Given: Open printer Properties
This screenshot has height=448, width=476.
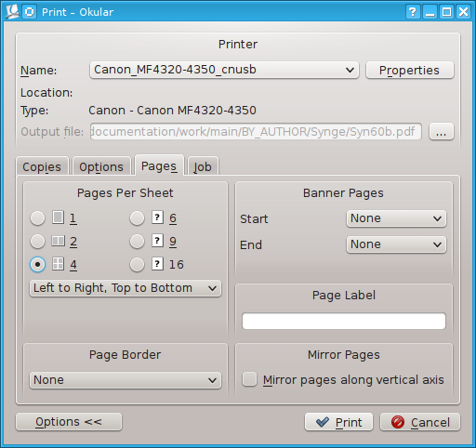Looking at the screenshot, I should 410,70.
